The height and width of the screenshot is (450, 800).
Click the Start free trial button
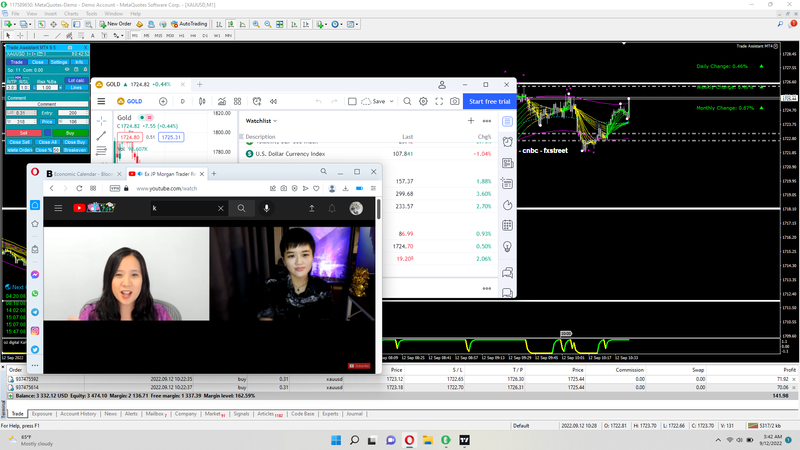(489, 101)
